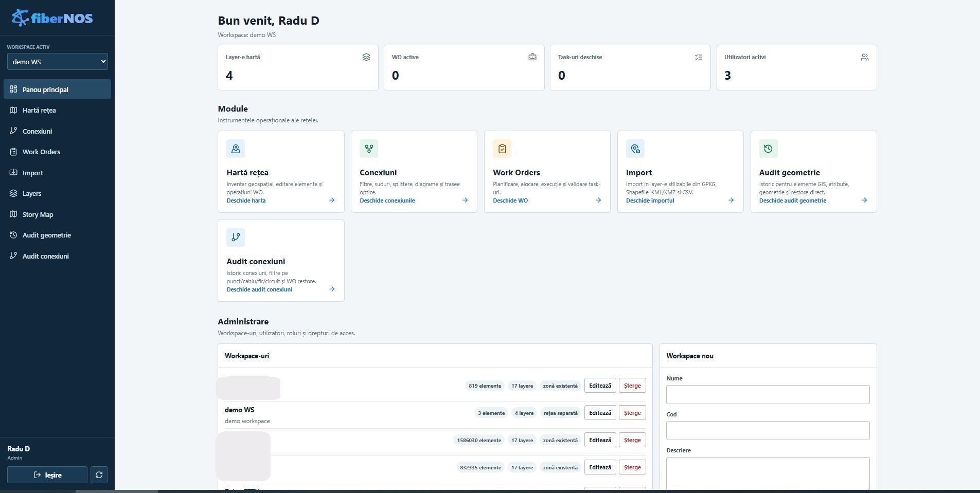Click the fiberNOS logo
The image size is (980, 493).
point(52,18)
